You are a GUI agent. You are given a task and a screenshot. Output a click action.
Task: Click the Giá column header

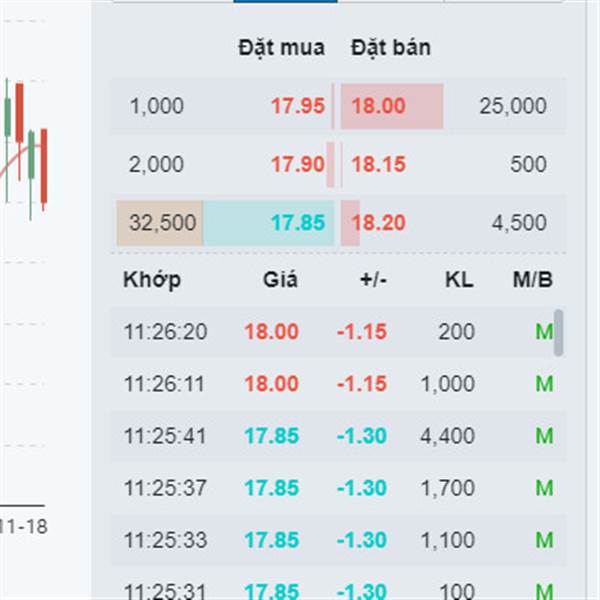pyautogui.click(x=280, y=280)
